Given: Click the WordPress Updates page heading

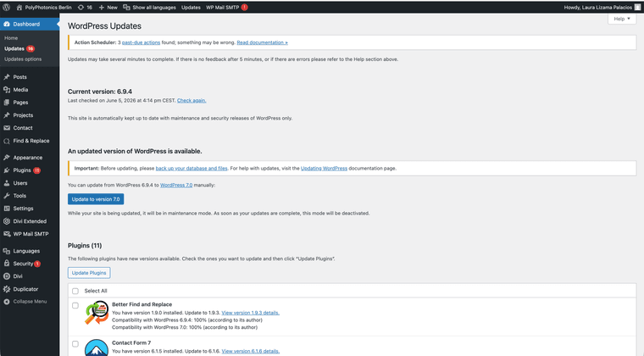Looking at the screenshot, I should point(104,26).
